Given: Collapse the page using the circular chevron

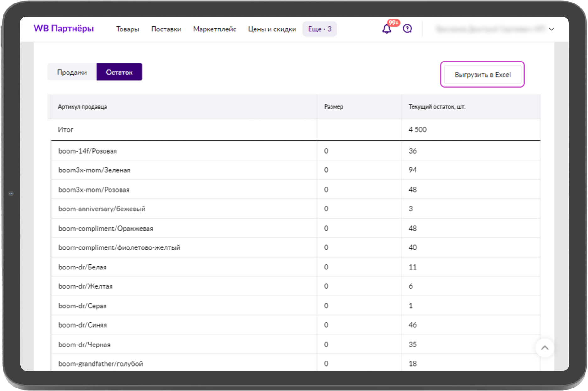Looking at the screenshot, I should coord(545,347).
